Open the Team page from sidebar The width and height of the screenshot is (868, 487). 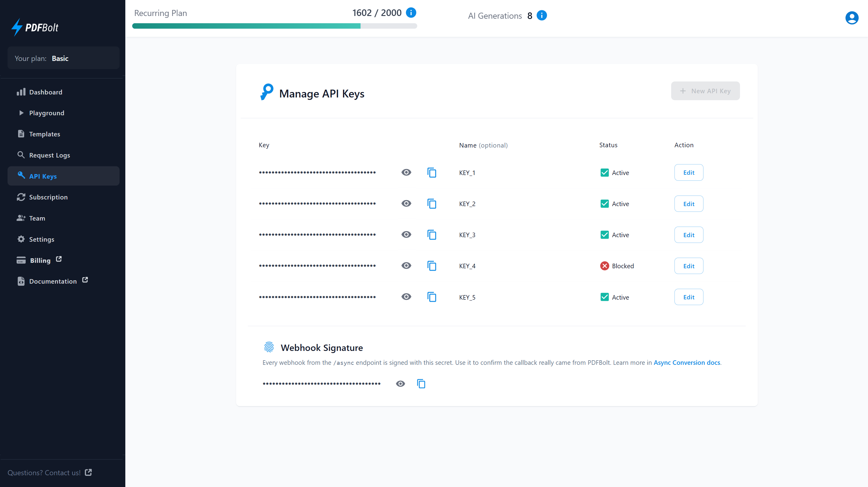[37, 218]
